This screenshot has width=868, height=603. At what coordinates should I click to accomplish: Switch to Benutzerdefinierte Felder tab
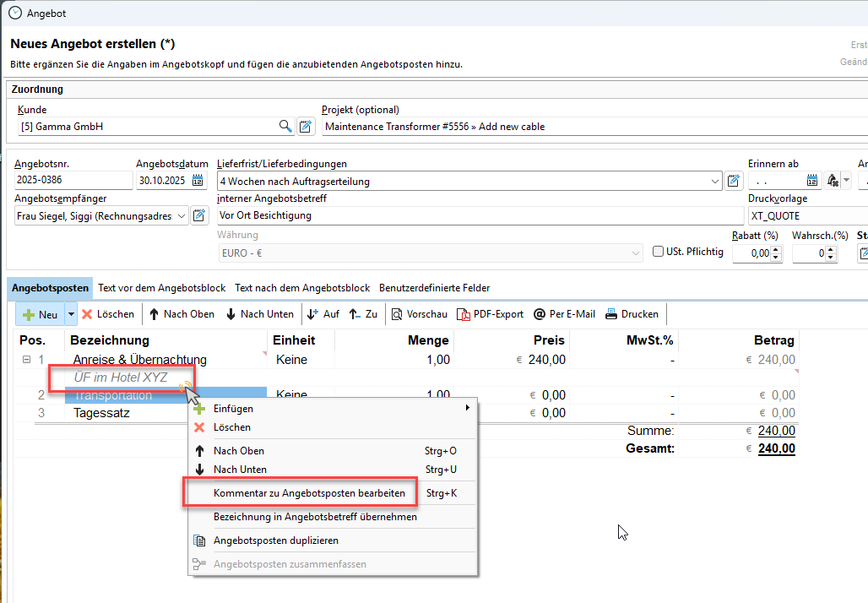point(434,288)
